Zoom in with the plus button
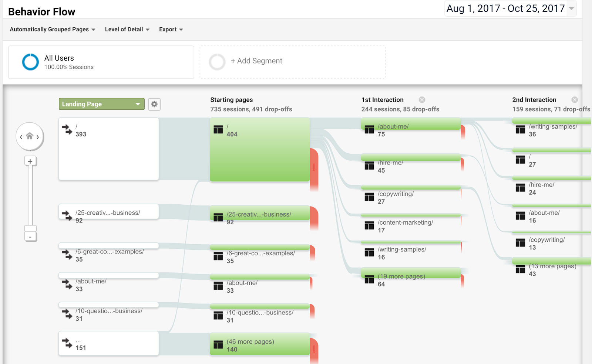Viewport: 592px width, 364px height. (x=30, y=161)
